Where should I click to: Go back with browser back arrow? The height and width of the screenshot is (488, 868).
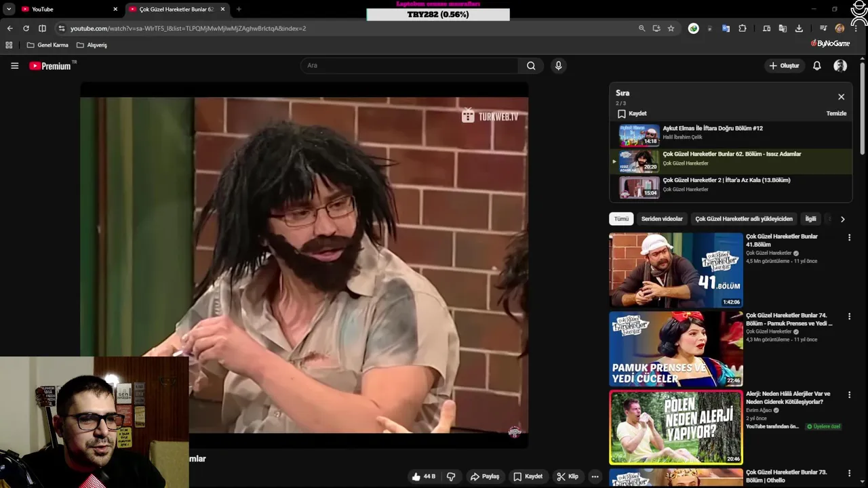coord(9,28)
